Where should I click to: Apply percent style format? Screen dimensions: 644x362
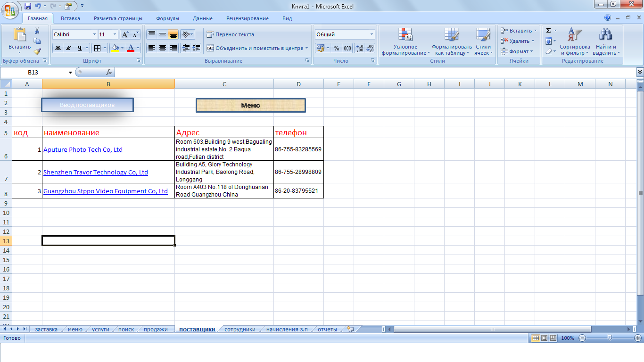[336, 48]
